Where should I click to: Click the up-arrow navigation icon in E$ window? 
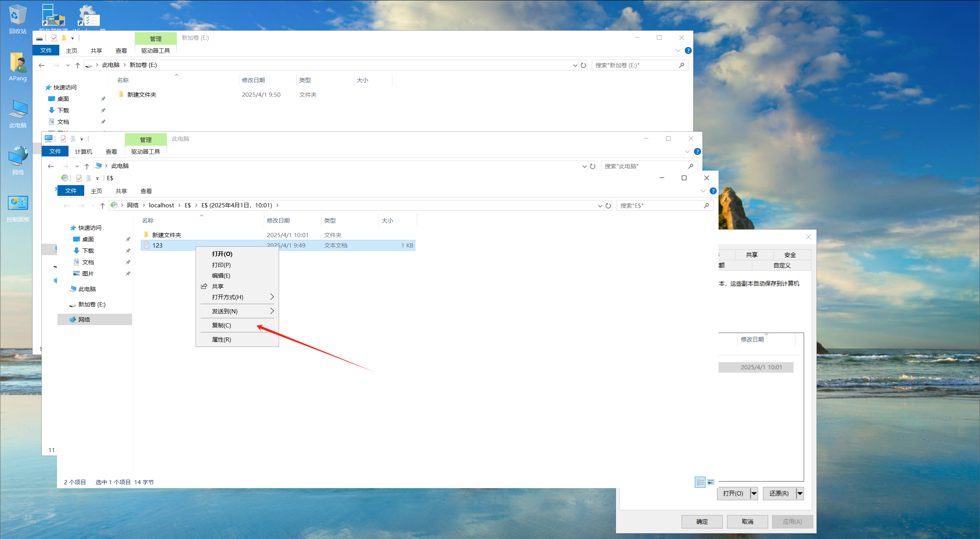click(103, 206)
